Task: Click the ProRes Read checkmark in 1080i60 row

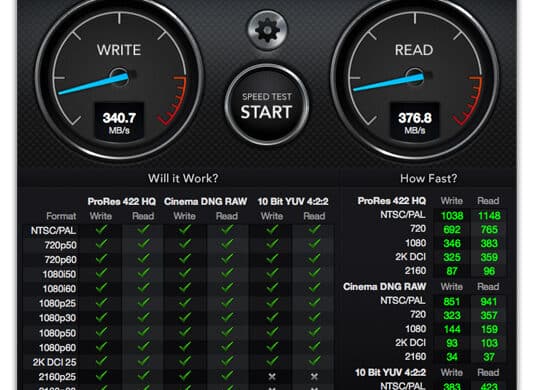Action: [143, 288]
